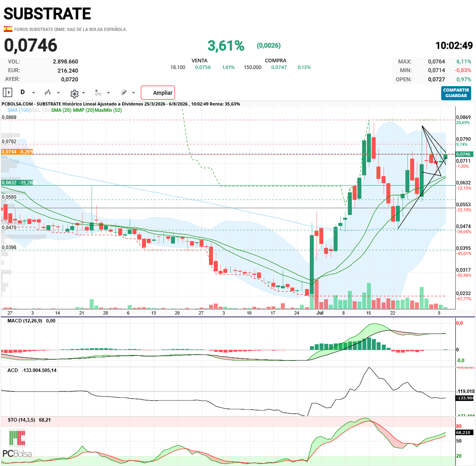This screenshot has width=476, height=466.
Task: Toggle the SMA (100) indicator label
Action: 19,110
